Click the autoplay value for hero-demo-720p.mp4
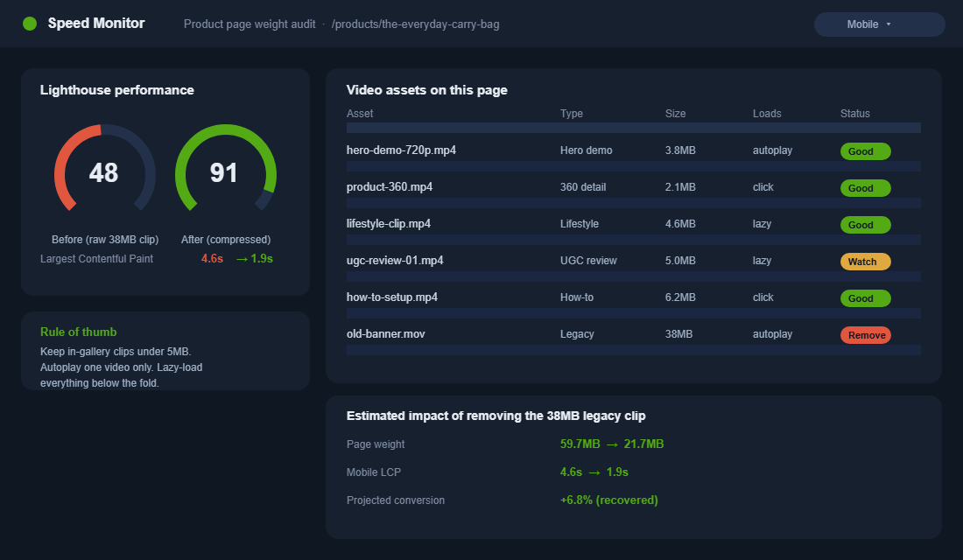Screen dimensions: 963x560 [773, 150]
